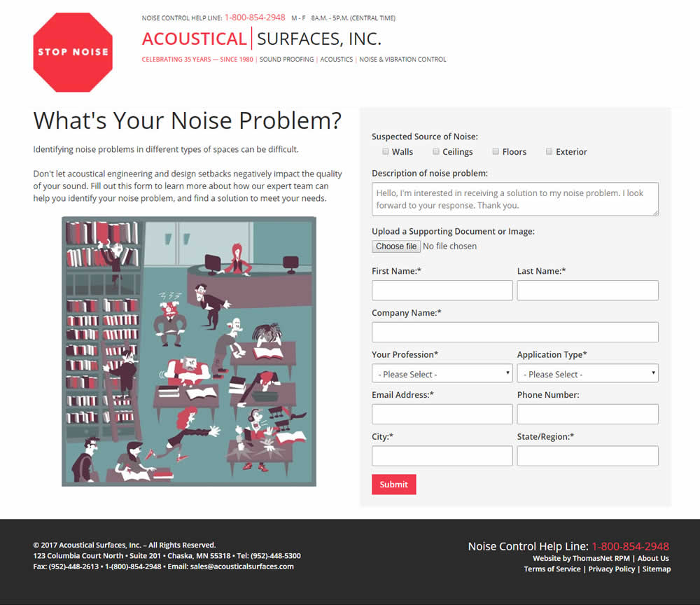Toggle the Ceilings checkbox

436,151
